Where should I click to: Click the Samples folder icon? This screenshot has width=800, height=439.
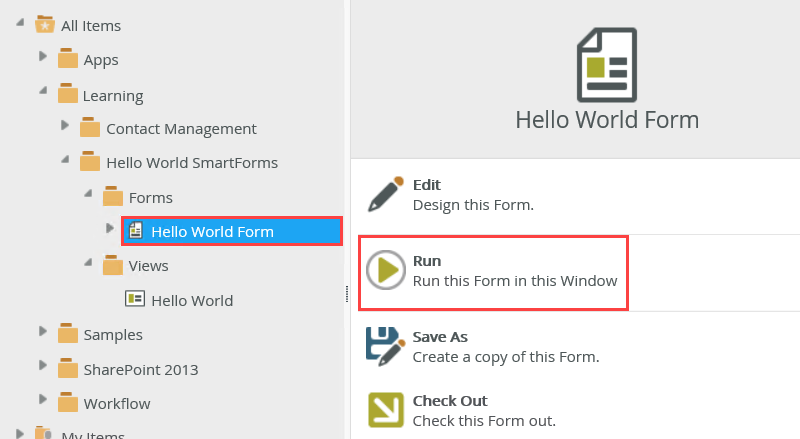pos(67,333)
